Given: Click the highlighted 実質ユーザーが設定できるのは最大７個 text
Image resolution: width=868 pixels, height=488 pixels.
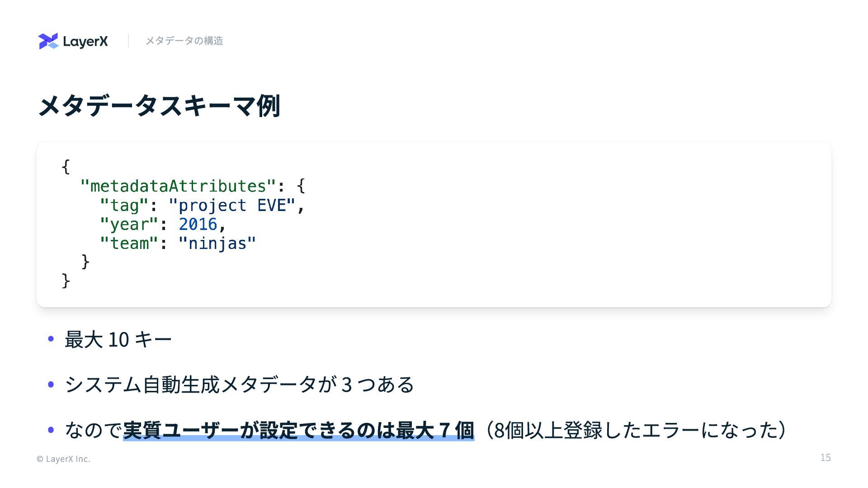Looking at the screenshot, I should coord(298,430).
